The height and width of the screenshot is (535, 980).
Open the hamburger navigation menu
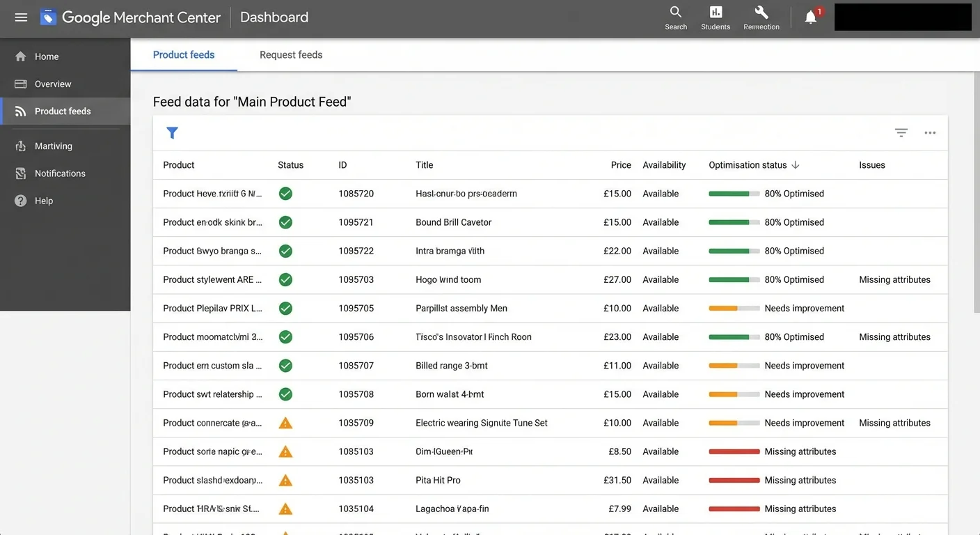pyautogui.click(x=21, y=17)
